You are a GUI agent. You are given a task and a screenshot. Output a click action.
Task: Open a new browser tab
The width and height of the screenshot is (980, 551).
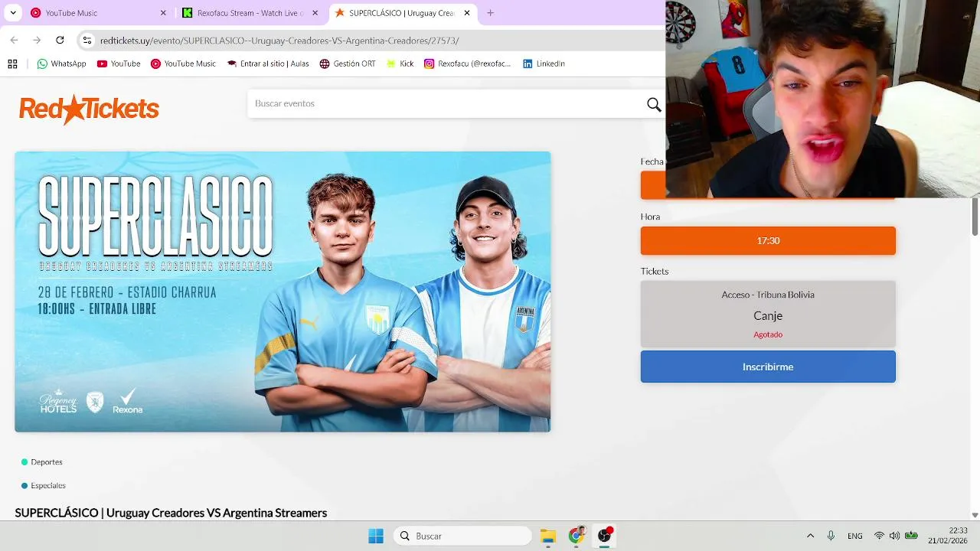click(491, 13)
